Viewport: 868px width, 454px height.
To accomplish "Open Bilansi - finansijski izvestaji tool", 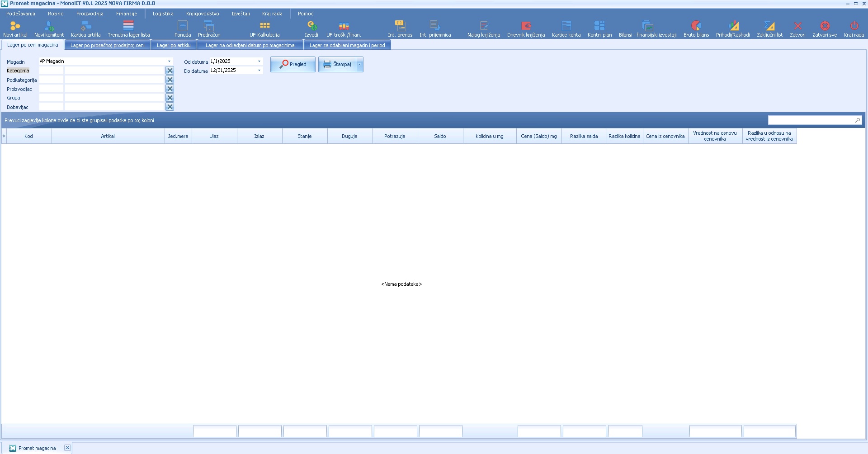I will (x=647, y=29).
